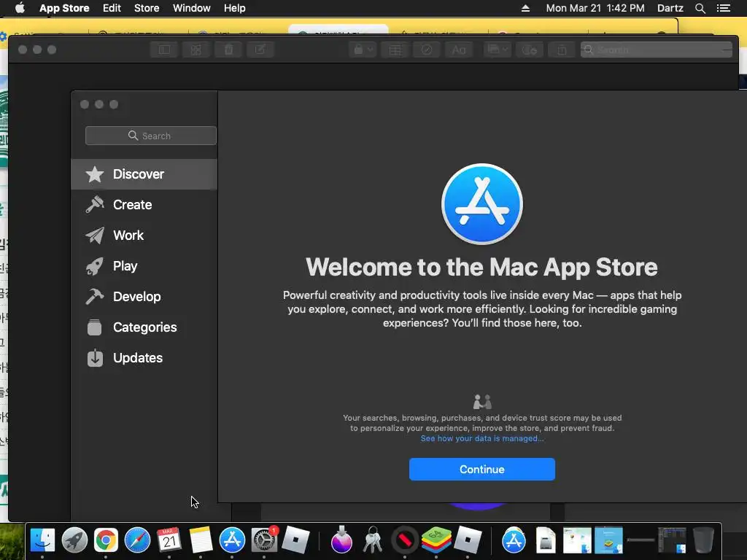
Task: Open the App Store menu in menu bar
Action: tap(64, 8)
